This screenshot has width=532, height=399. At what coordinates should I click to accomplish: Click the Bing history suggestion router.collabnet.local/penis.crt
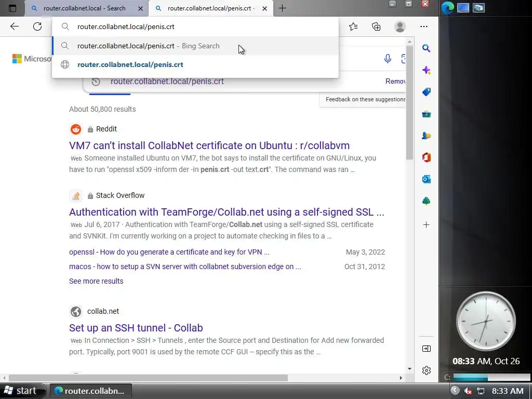[x=167, y=82]
